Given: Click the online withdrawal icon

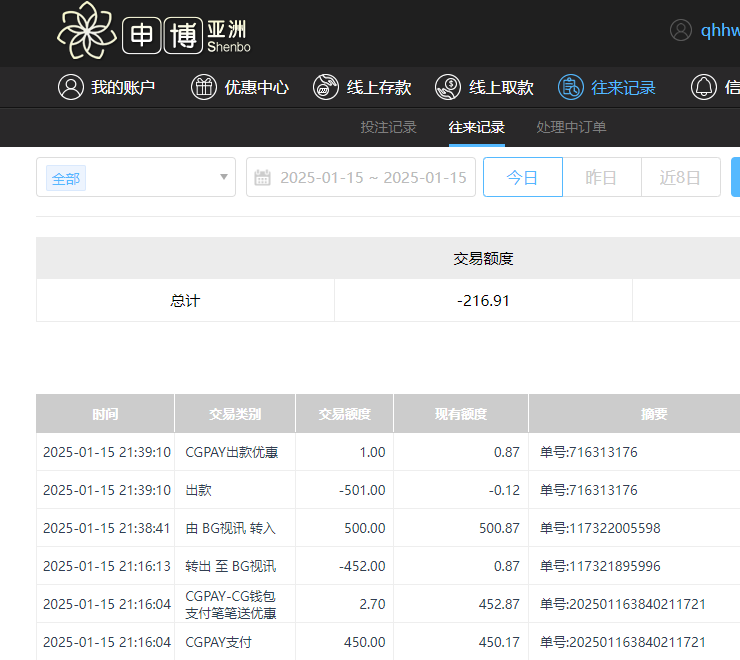Looking at the screenshot, I should 448,87.
